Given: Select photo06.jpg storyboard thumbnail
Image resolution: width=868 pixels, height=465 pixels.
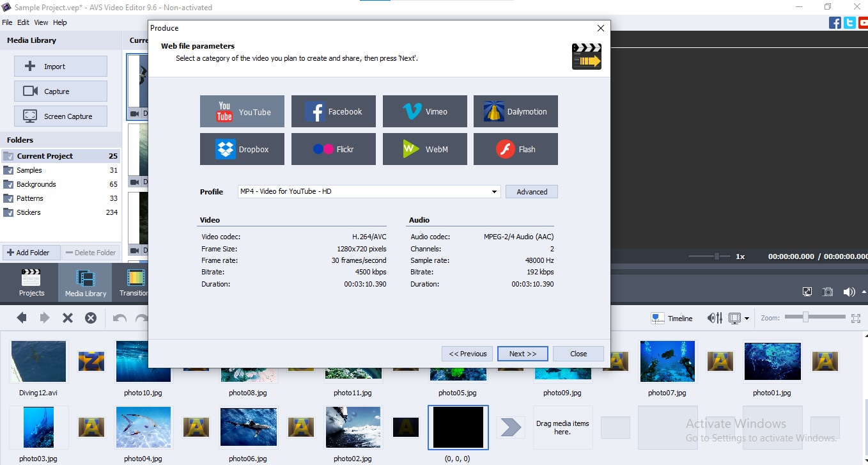Looking at the screenshot, I should (248, 427).
